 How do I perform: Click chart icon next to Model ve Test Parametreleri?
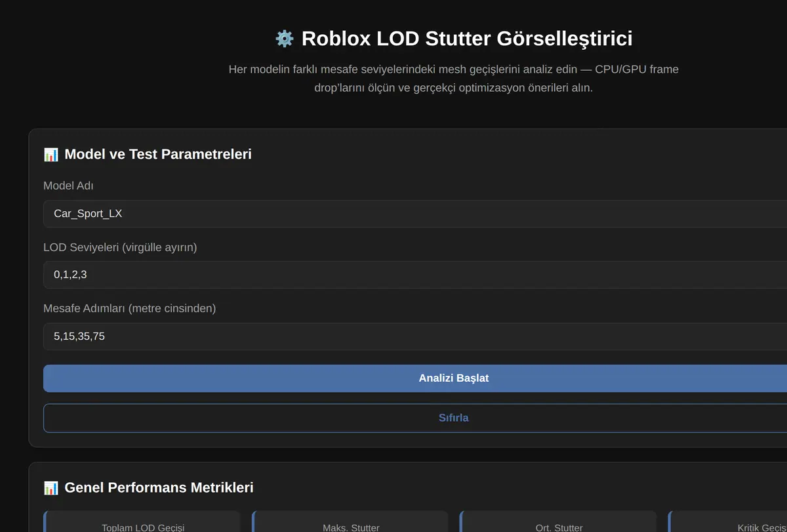(x=50, y=154)
